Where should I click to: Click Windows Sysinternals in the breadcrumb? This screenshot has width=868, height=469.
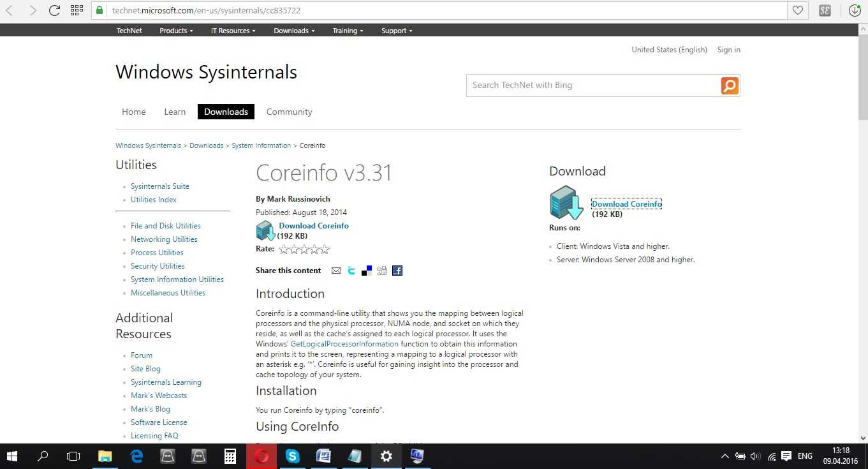tap(148, 145)
